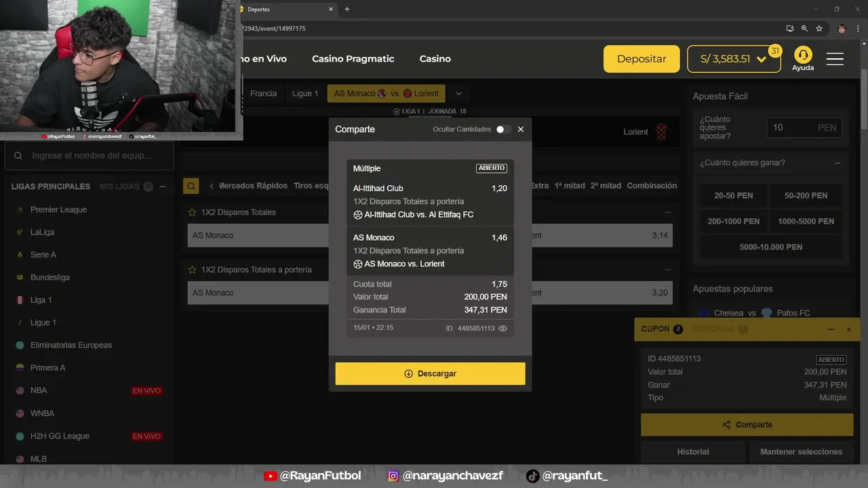868x488 pixels.
Task: Open the Chrome three-dot menu
Action: (x=859, y=28)
